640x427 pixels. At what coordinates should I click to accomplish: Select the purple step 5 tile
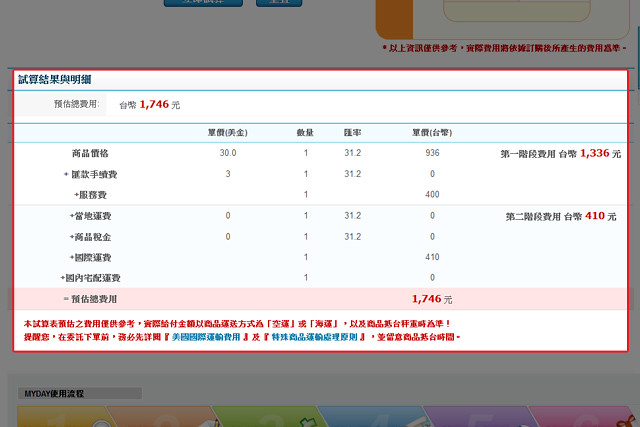click(x=473, y=416)
